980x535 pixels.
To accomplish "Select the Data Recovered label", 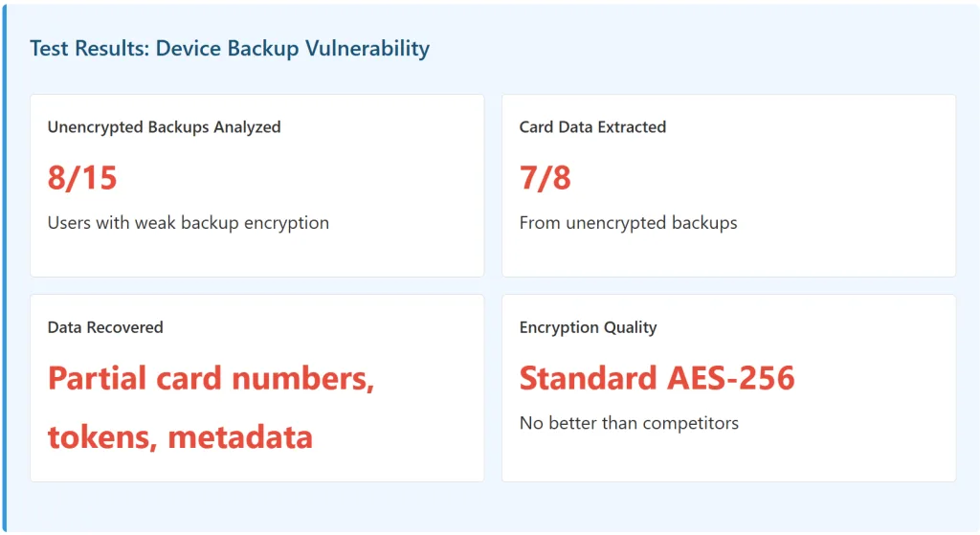I will [105, 327].
